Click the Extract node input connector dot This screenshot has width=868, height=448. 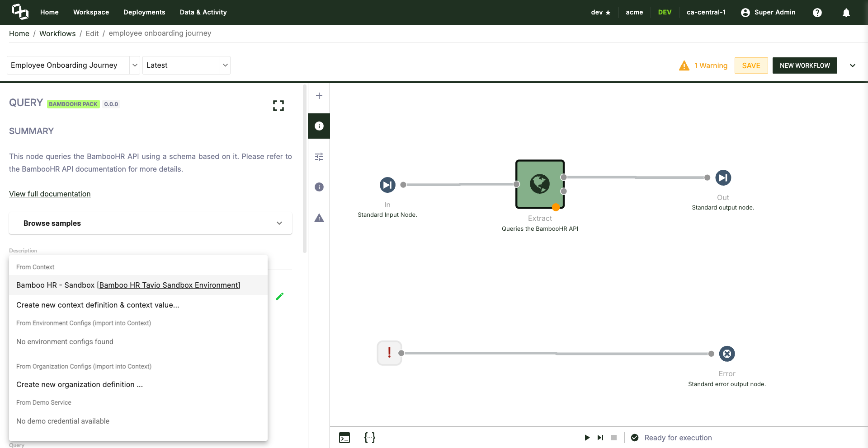pos(516,184)
